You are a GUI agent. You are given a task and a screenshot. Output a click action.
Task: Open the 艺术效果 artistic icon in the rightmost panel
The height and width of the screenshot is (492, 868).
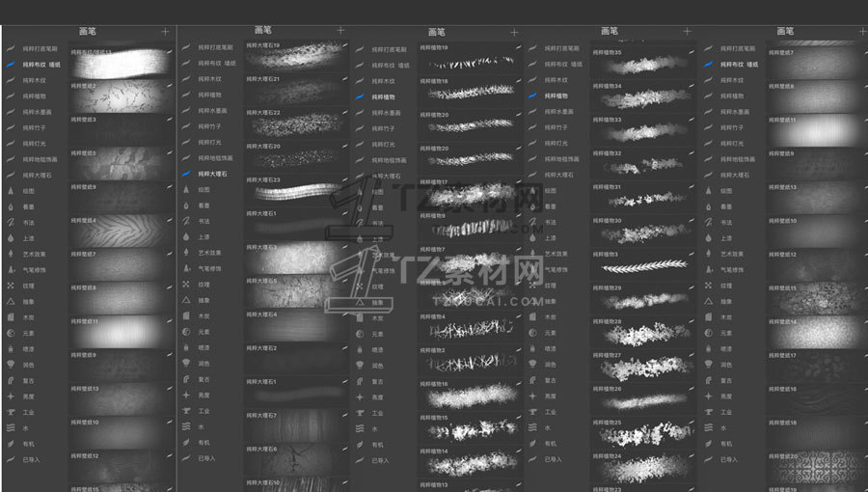click(708, 254)
